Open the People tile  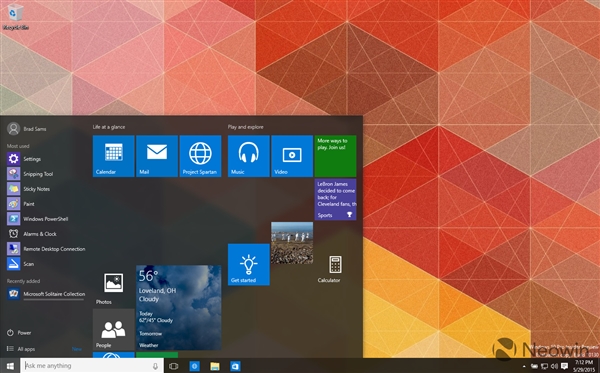coord(114,329)
